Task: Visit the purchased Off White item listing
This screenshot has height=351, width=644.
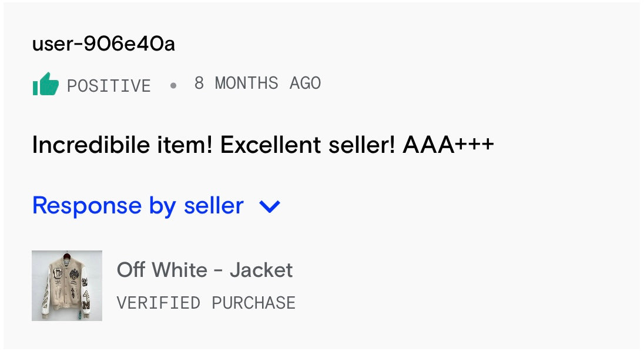Action: coord(204,270)
